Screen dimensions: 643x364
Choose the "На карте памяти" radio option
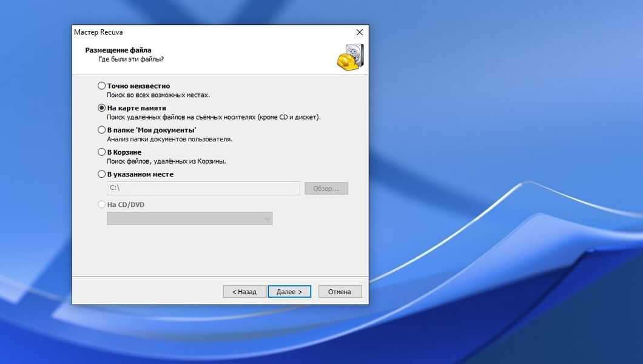point(101,108)
